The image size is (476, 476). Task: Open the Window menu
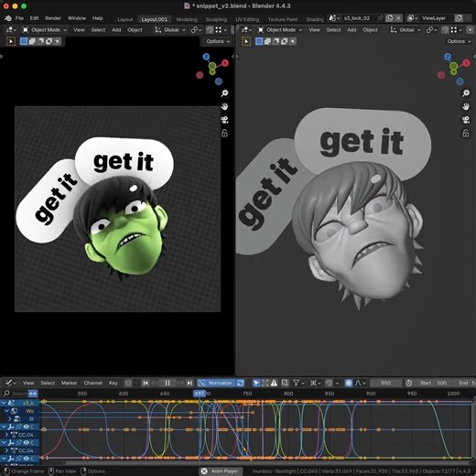(77, 18)
